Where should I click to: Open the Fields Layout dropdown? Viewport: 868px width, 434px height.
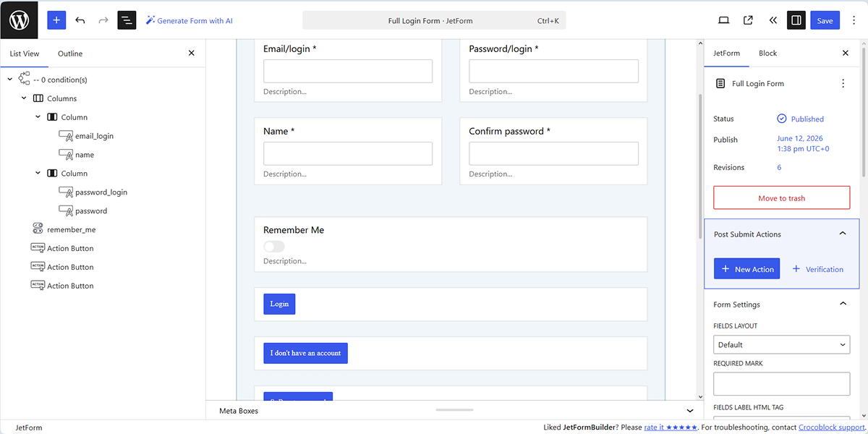(782, 345)
